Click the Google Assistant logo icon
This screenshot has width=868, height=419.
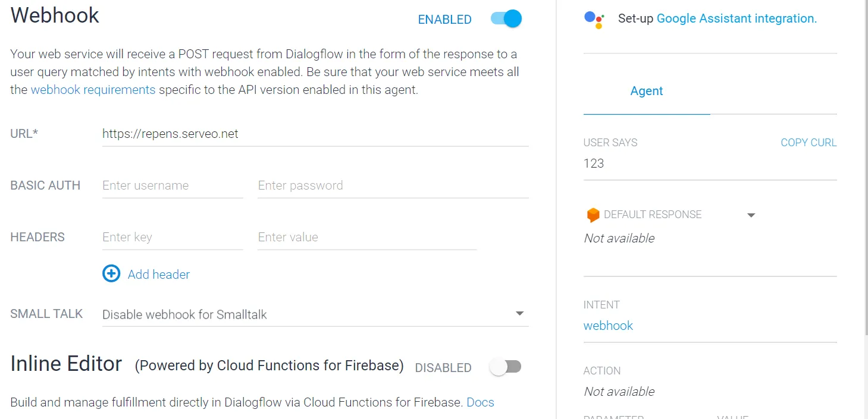click(594, 19)
